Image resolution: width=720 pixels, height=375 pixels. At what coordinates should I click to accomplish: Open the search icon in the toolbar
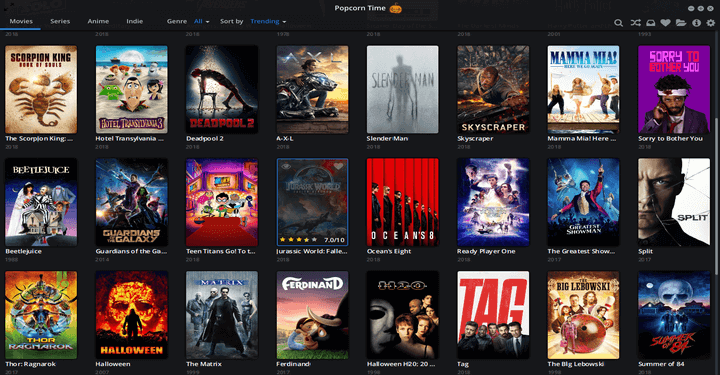pos(619,22)
